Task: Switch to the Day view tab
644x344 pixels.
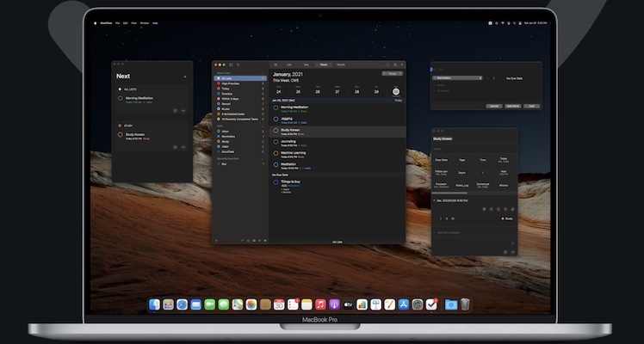Action: (307, 64)
